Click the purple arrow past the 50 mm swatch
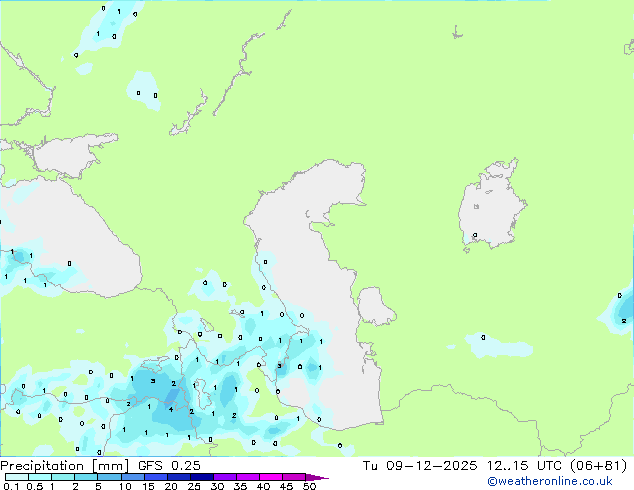Image resolution: width=634 pixels, height=490 pixels. tap(317, 477)
